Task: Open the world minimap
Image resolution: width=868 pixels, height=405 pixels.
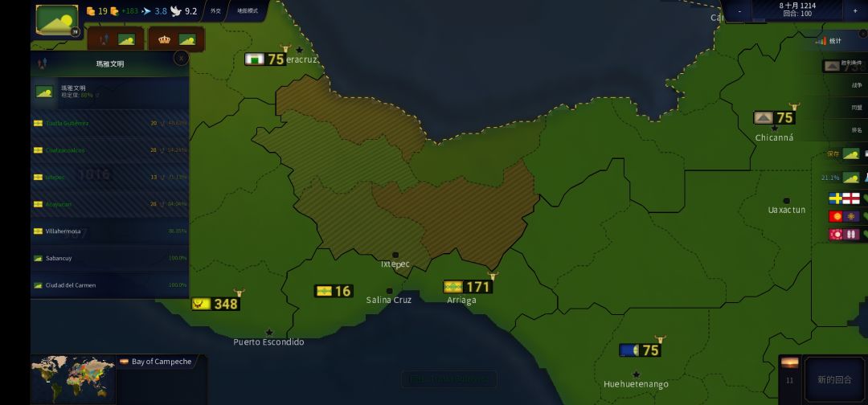Action: (73, 378)
